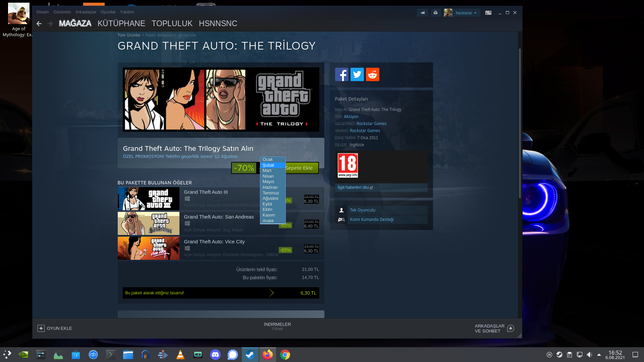Share on Twitter icon

tap(357, 74)
